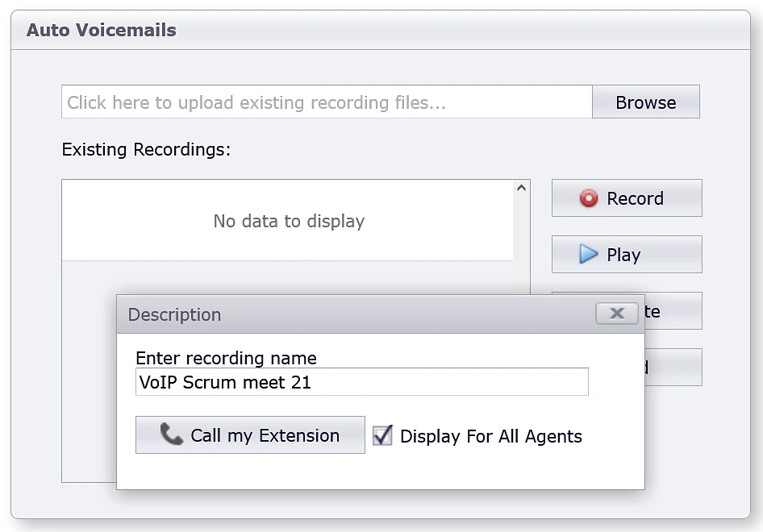Click partially hidden button ending in 'te'
This screenshot has height=532, width=763.
click(673, 311)
